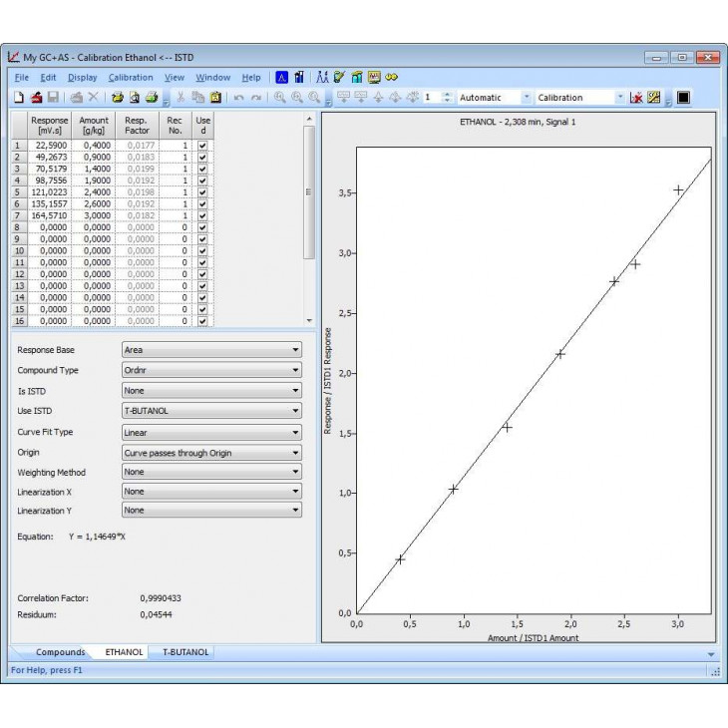Open the Display menu
728x728 pixels.
tap(83, 77)
